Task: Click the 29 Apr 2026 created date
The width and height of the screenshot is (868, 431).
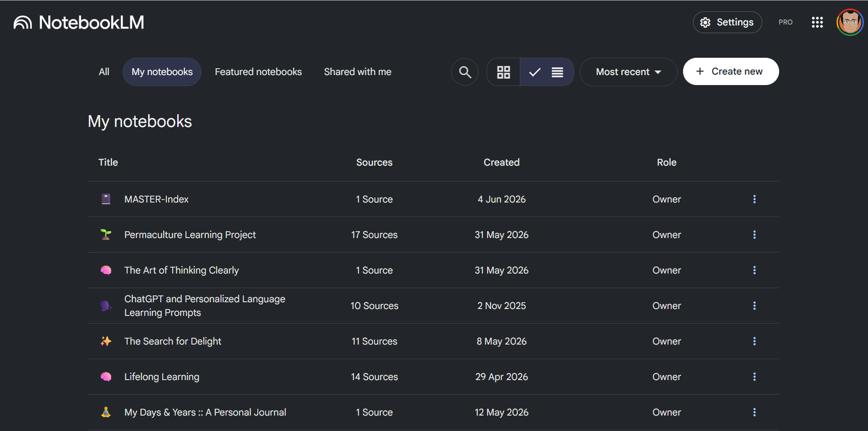Action: 501,377
